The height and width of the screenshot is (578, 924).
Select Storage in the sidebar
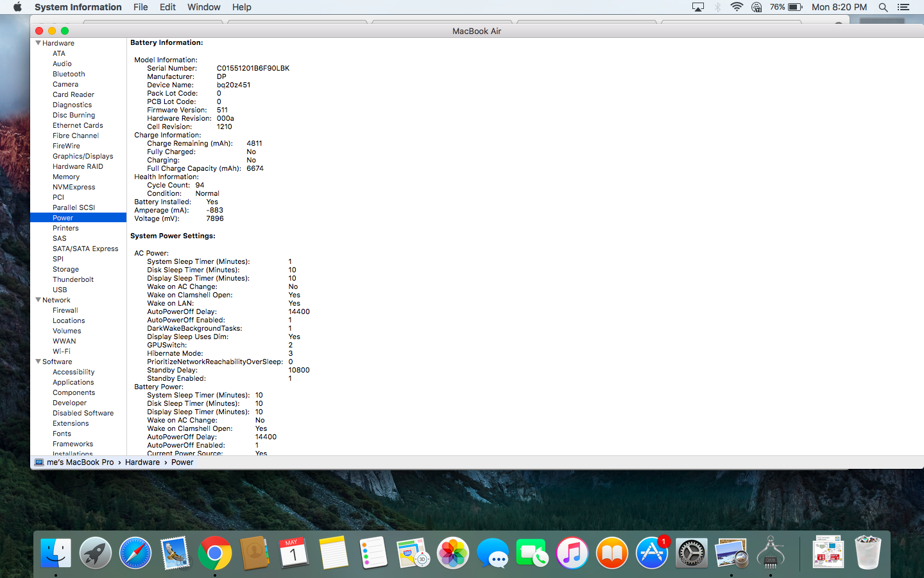(x=65, y=269)
